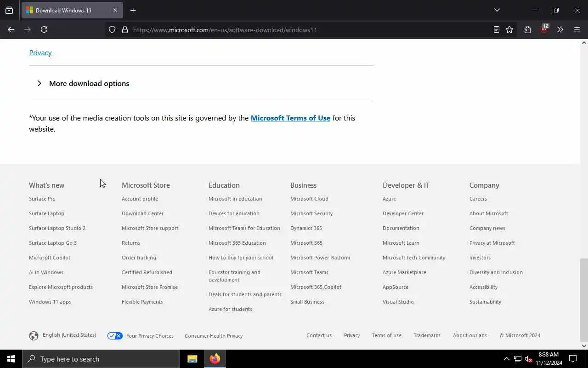Click the Privacy link at top
Image resolution: width=588 pixels, height=368 pixels.
click(x=40, y=52)
